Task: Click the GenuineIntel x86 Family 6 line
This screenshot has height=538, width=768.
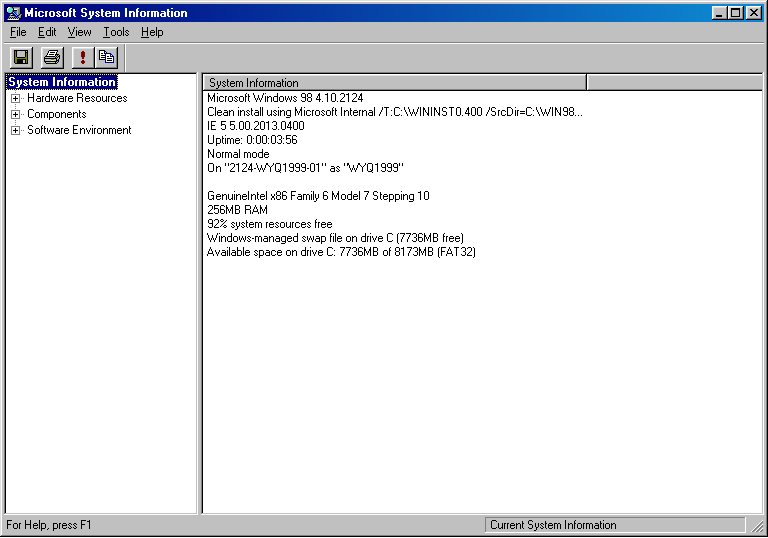Action: click(318, 196)
